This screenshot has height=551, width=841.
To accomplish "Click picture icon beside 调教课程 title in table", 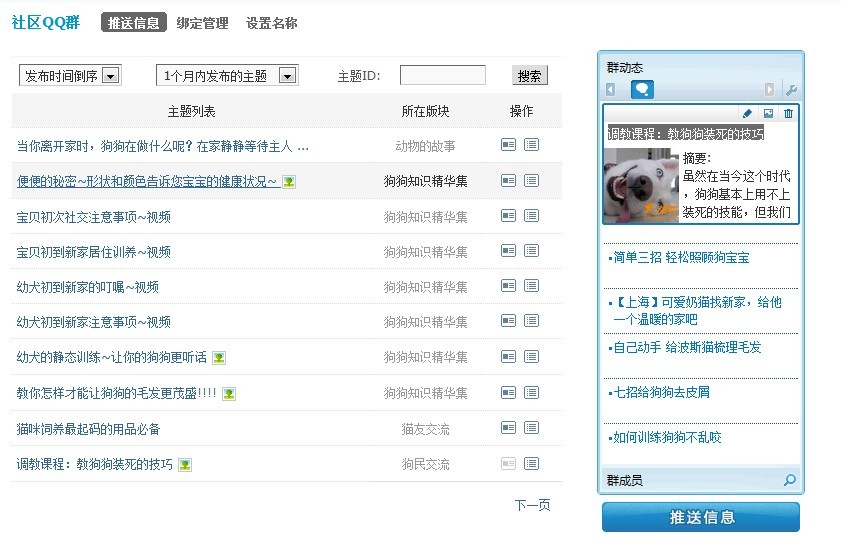I will 185,465.
